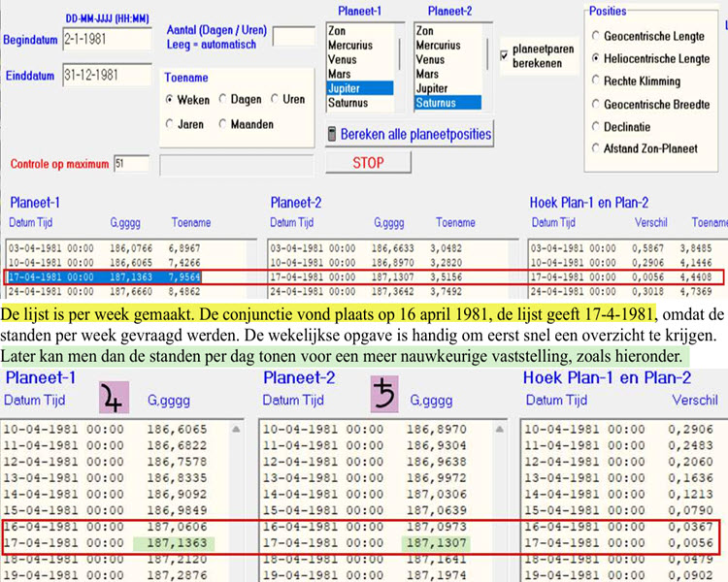Screen dimensions: 728x582
Task: Click the Begindatum input field
Action: point(107,39)
